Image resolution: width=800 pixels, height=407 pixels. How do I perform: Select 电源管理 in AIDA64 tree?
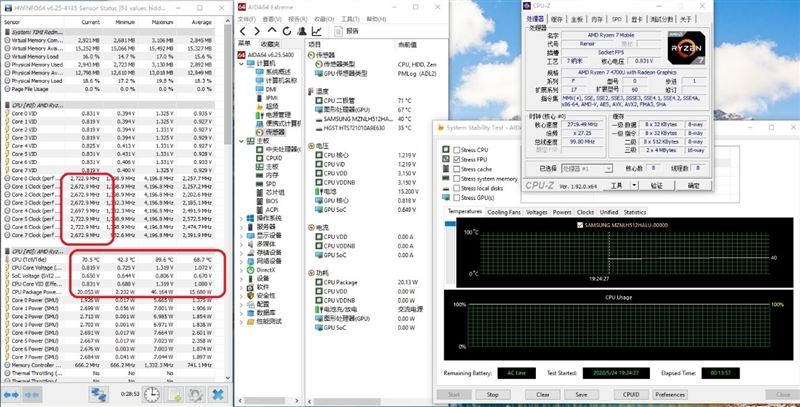273,115
